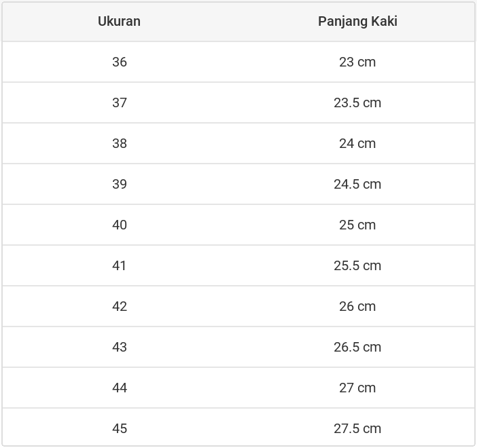Click the Panjang Kaki column header
Viewport: 477px width, 448px height.
357,21
